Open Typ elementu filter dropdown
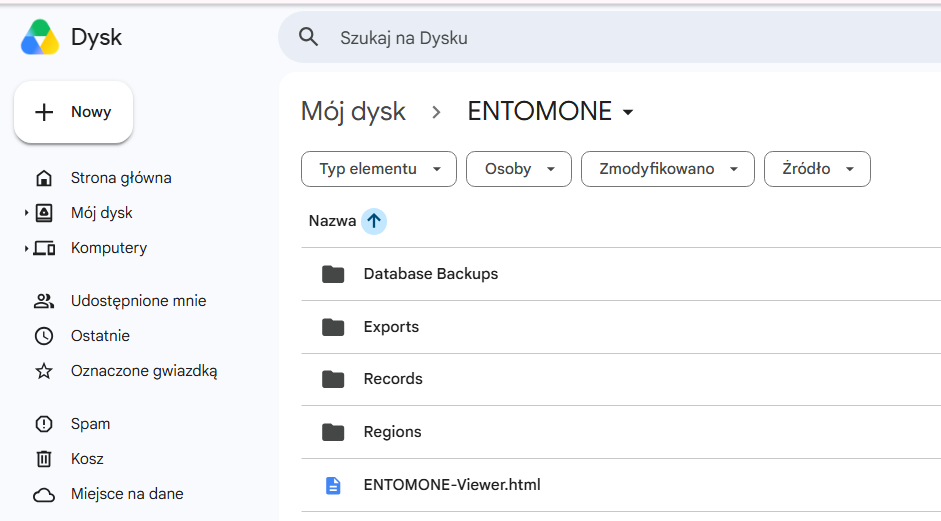Viewport: 941px width, 521px height. pos(379,169)
